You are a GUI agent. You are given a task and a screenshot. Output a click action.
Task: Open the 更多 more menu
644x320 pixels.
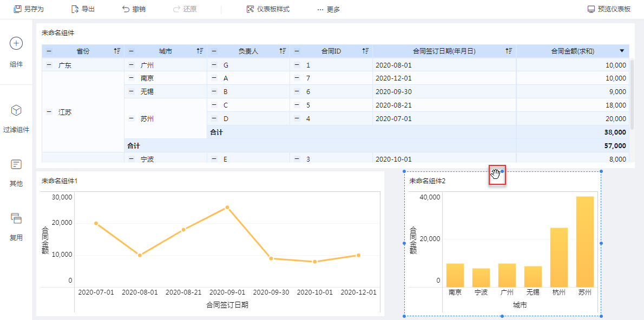(328, 9)
